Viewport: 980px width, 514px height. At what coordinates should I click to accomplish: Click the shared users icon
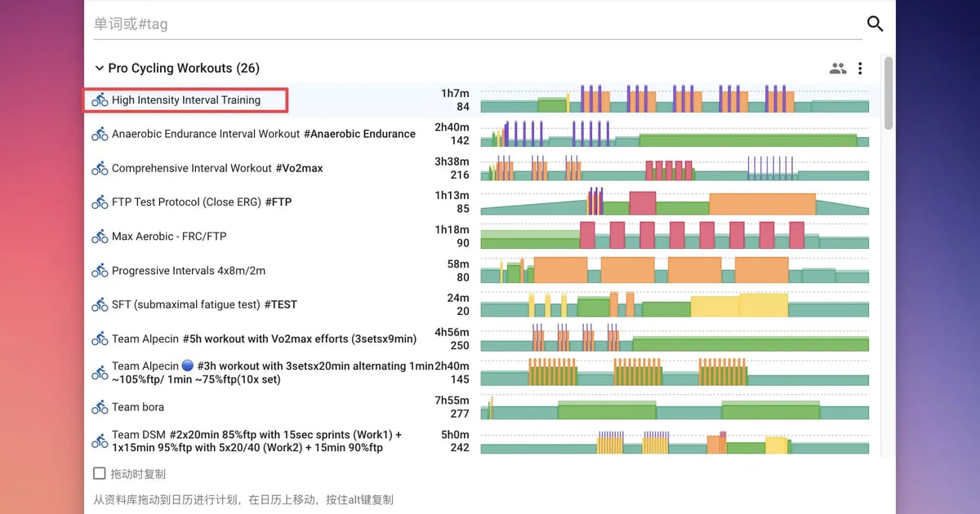tap(838, 69)
